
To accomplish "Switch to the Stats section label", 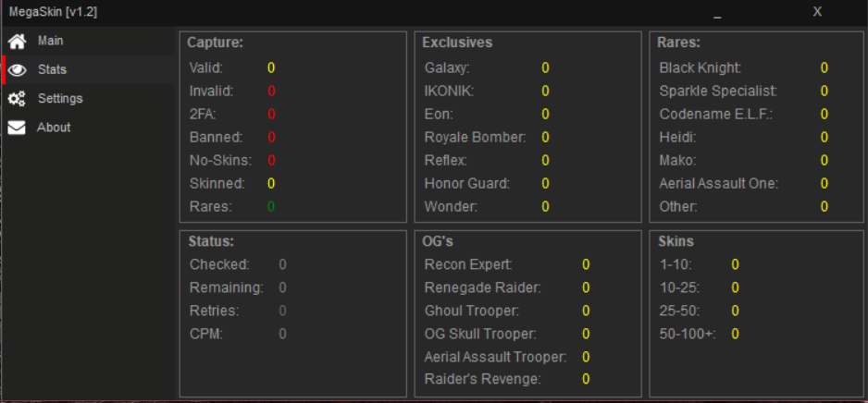I will click(52, 70).
